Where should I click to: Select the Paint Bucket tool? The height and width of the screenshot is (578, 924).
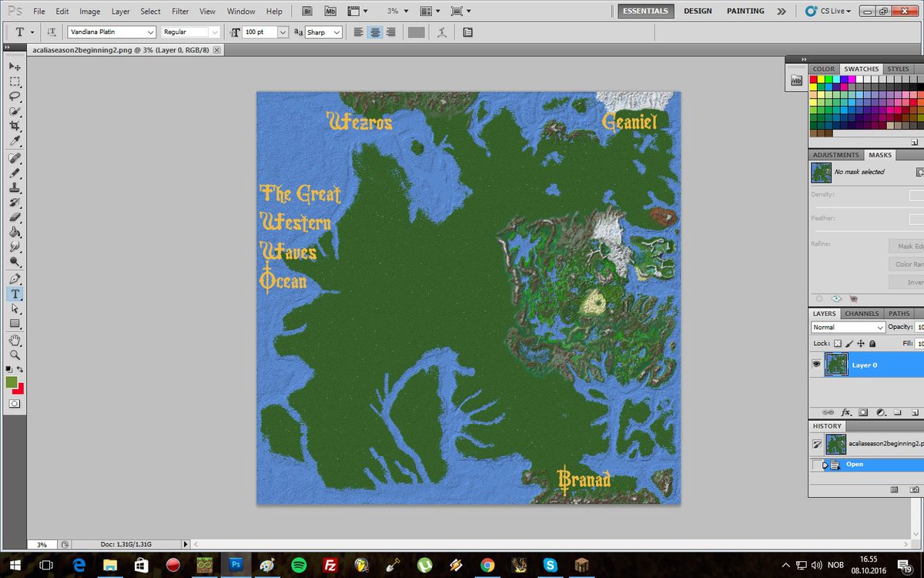(15, 232)
